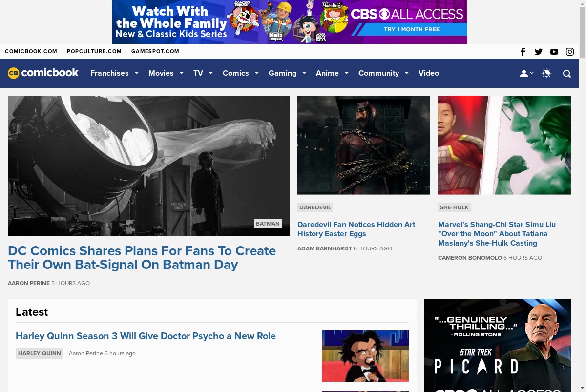Select the SHE-HULK category tag

point(454,207)
